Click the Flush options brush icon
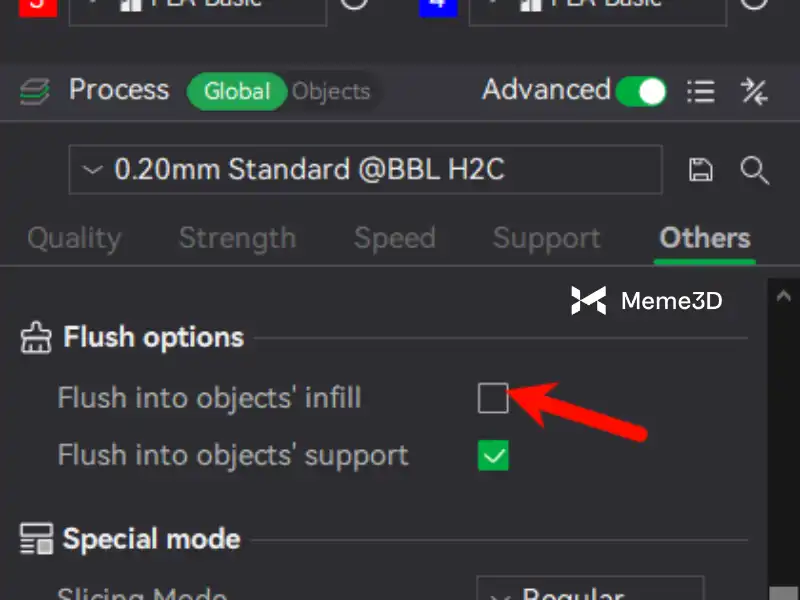The image size is (800, 600). (x=36, y=338)
